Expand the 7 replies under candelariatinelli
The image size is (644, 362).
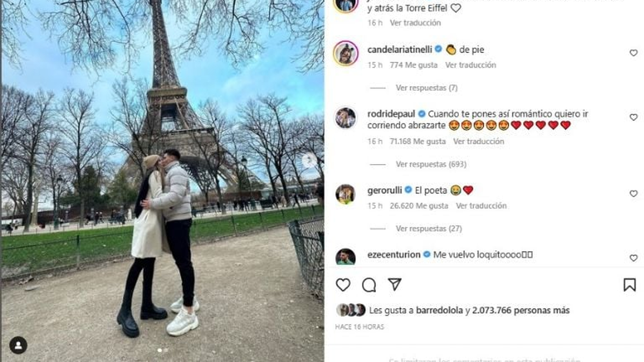point(427,88)
